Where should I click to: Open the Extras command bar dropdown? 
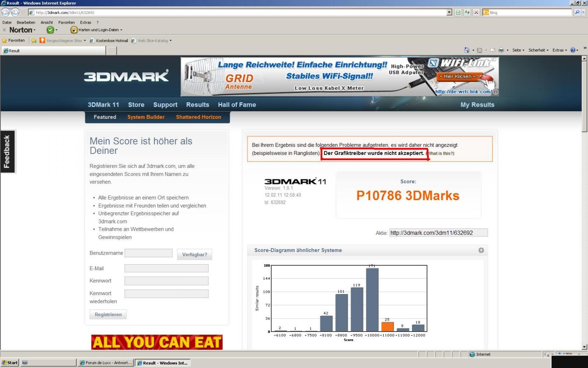560,50
